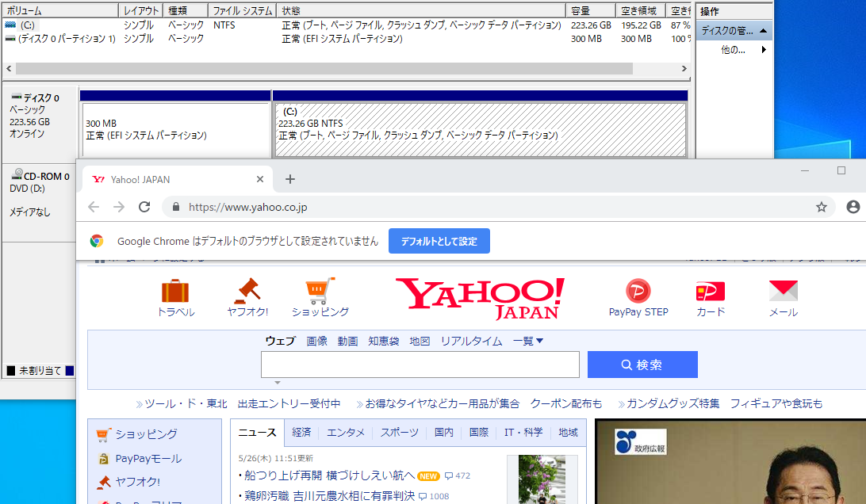Screen dimensions: 866x504
Task: Switch to the 国際 news tab
Action: click(479, 432)
